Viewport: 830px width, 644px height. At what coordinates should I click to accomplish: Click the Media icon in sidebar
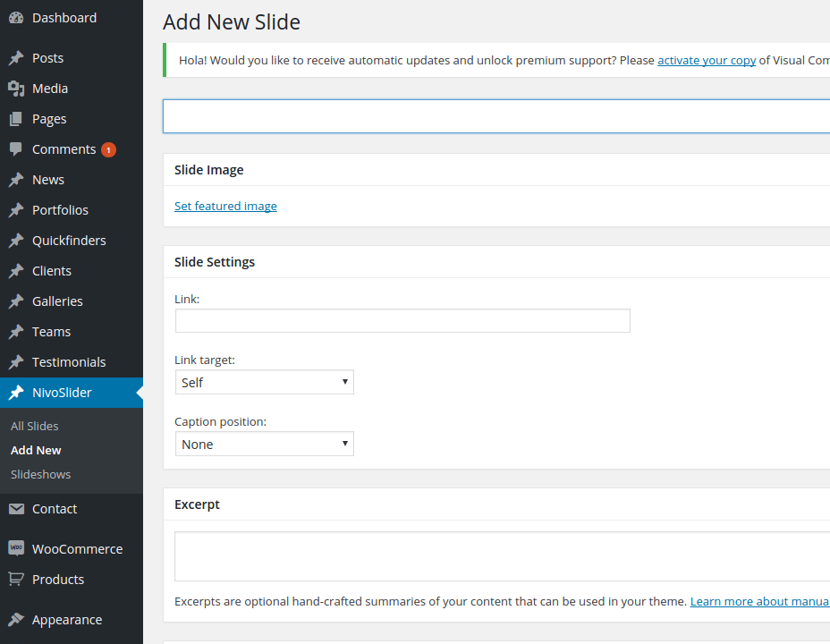(16, 89)
